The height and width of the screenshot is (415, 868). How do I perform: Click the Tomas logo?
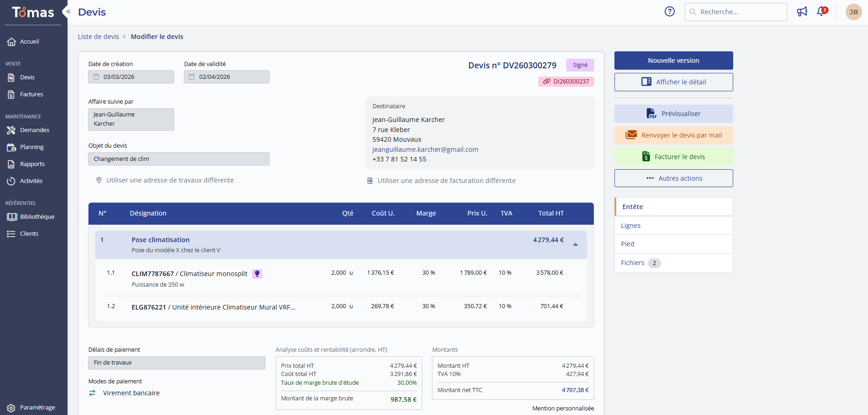[x=33, y=12]
